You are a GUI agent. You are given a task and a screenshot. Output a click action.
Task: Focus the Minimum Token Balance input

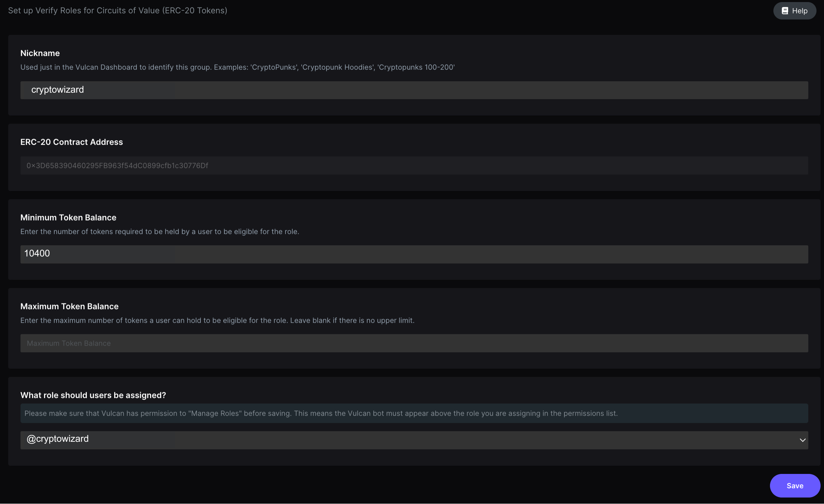pyautogui.click(x=414, y=254)
